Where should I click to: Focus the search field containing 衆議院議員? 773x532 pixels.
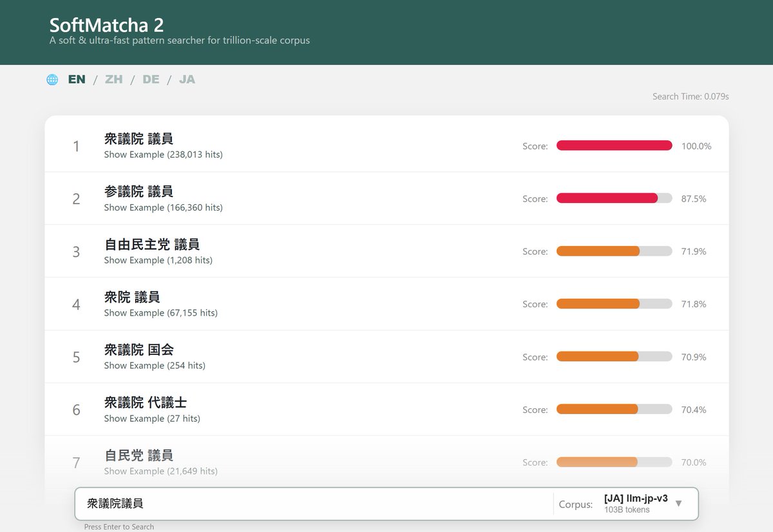314,504
